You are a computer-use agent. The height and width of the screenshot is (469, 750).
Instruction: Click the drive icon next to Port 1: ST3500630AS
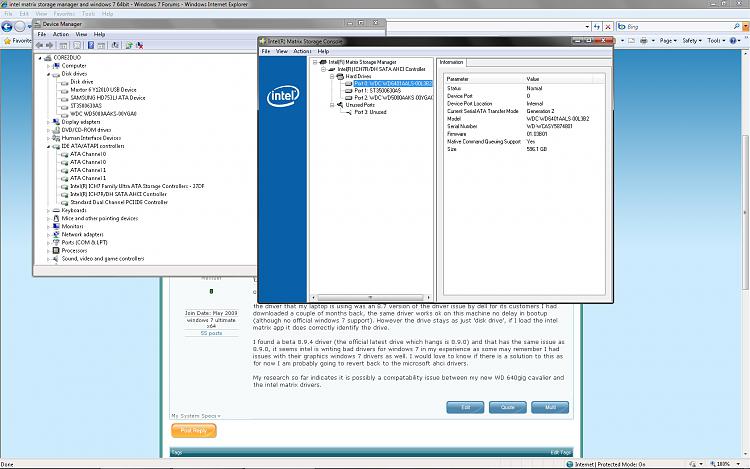tap(349, 91)
